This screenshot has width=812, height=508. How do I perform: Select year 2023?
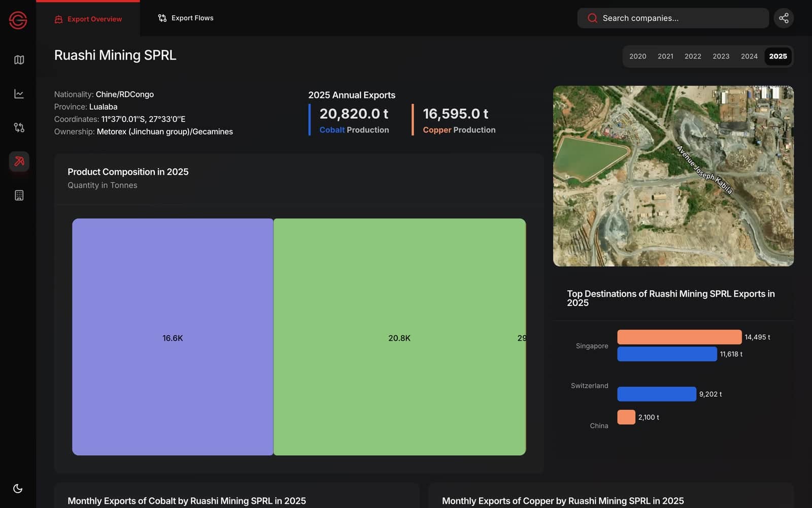[721, 56]
